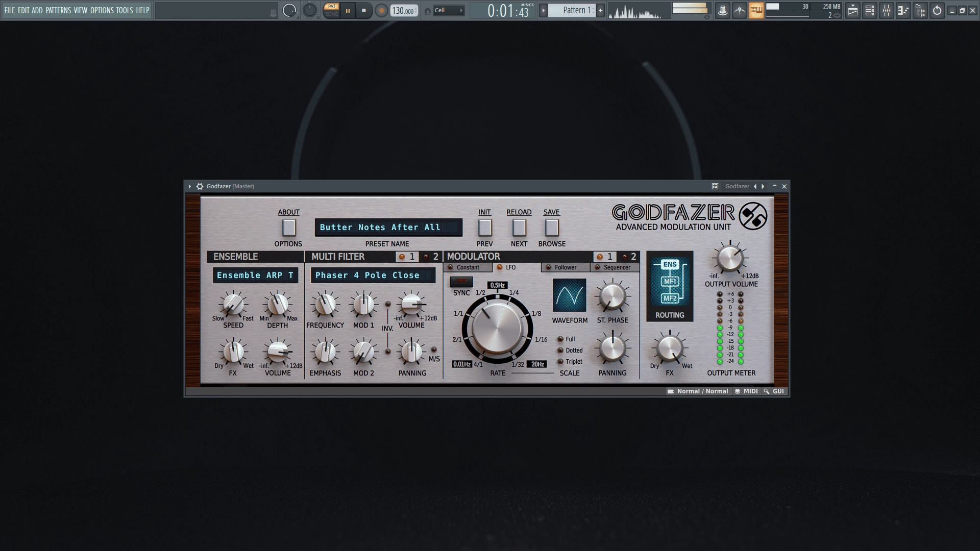The image size is (980, 551).
Task: Select previous preset arrow in Godfazer title bar
Action: [x=755, y=186]
